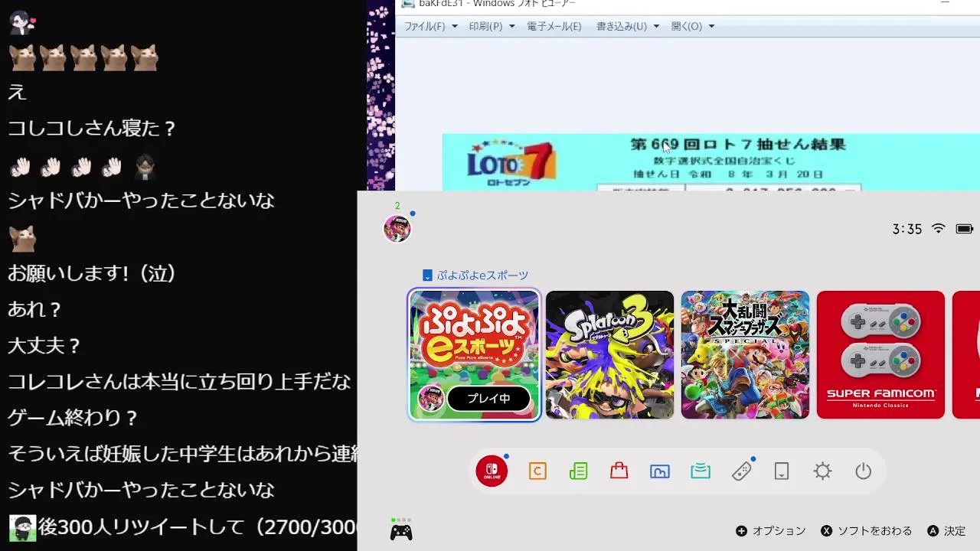
Task: Open the ファイル(F) menu in Photo Viewer
Action: 430,26
